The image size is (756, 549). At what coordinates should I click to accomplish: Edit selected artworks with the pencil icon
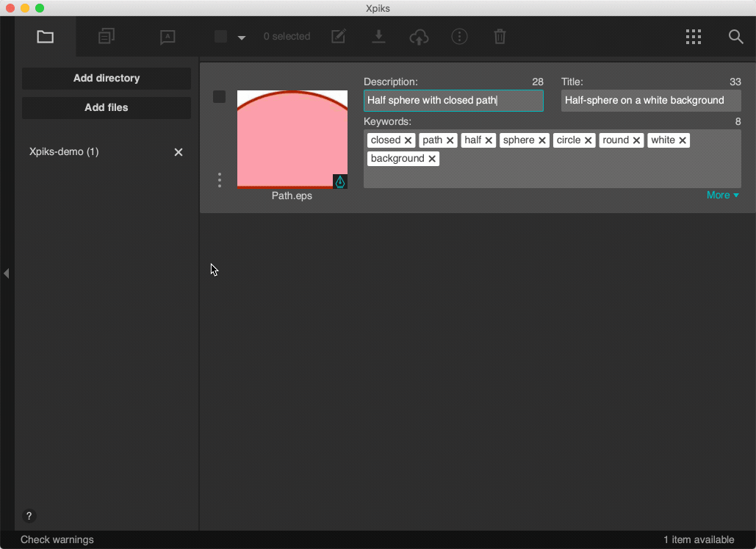click(339, 36)
